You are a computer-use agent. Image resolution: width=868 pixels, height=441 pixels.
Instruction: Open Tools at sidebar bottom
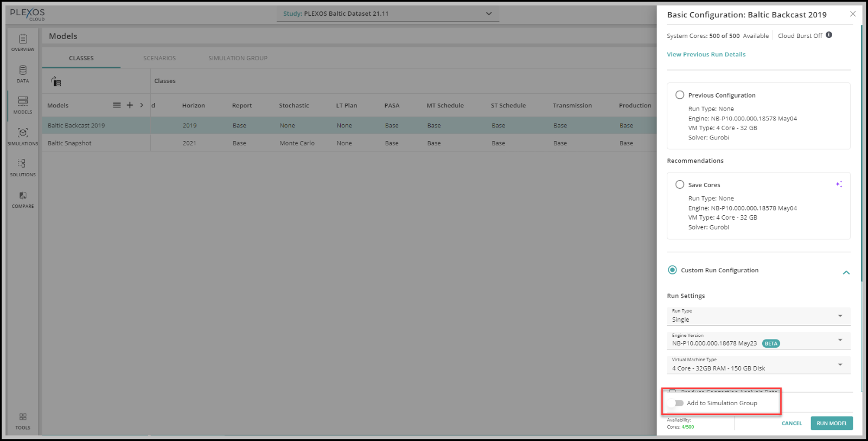23,421
